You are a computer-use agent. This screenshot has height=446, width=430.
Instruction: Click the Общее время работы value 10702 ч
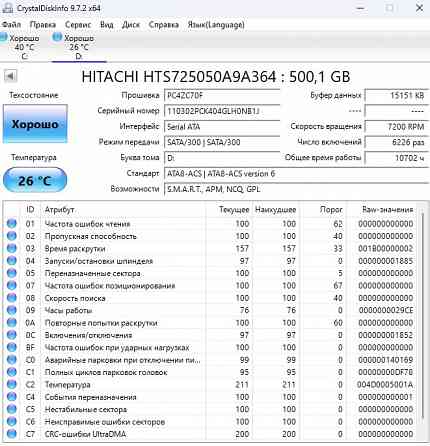tap(397, 158)
